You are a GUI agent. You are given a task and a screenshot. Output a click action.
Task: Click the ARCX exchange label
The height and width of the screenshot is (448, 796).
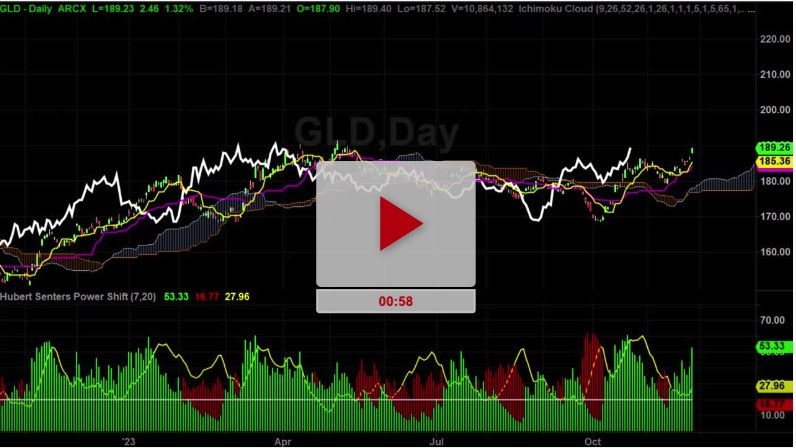tap(72, 9)
